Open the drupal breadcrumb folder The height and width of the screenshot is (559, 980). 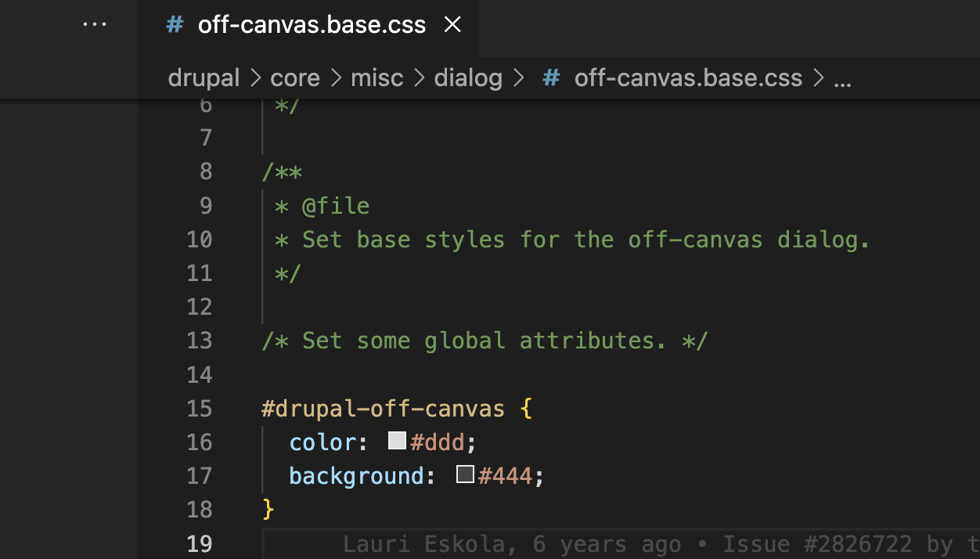204,78
